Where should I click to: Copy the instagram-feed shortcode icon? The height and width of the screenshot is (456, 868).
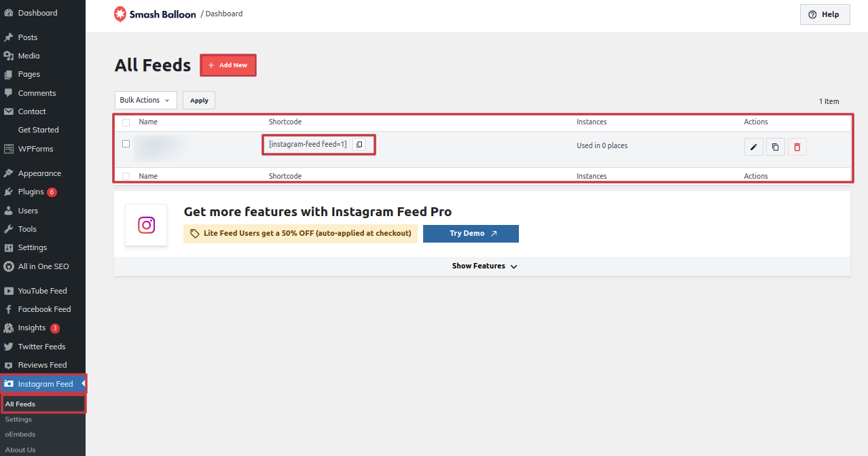(359, 145)
